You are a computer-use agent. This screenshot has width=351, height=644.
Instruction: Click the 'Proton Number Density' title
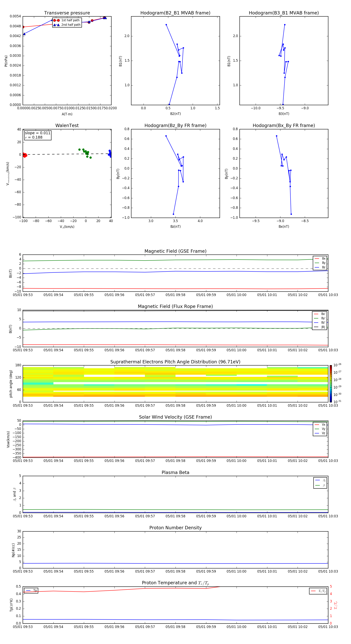pos(175,528)
